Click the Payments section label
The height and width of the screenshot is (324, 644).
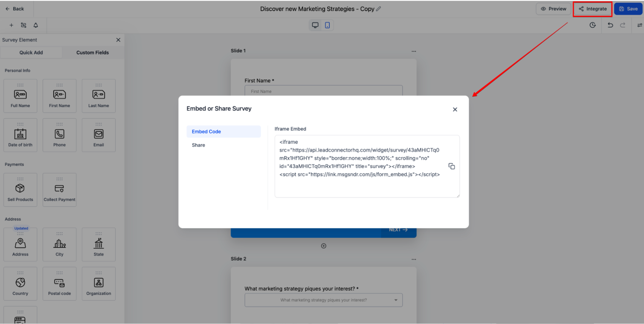(x=14, y=165)
